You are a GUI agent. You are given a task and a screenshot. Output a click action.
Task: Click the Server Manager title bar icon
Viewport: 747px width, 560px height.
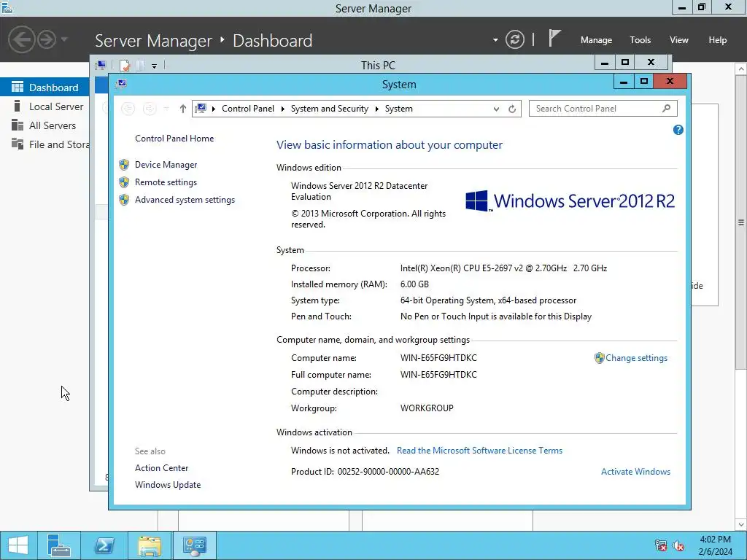(x=7, y=7)
